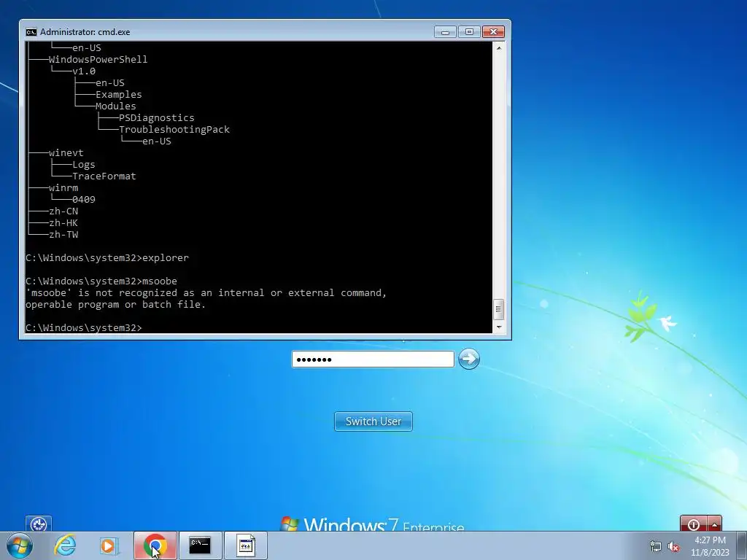This screenshot has width=747, height=560.
Task: Click the zh-CN folder line
Action: [63, 211]
